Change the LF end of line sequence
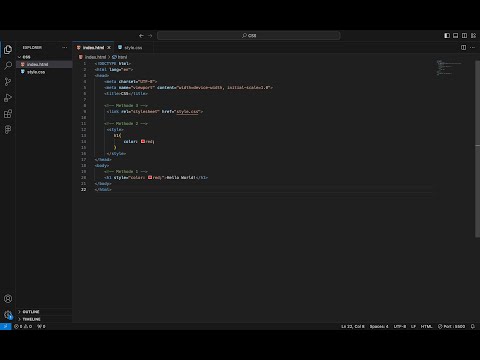The height and width of the screenshot is (360, 480). coord(413,326)
